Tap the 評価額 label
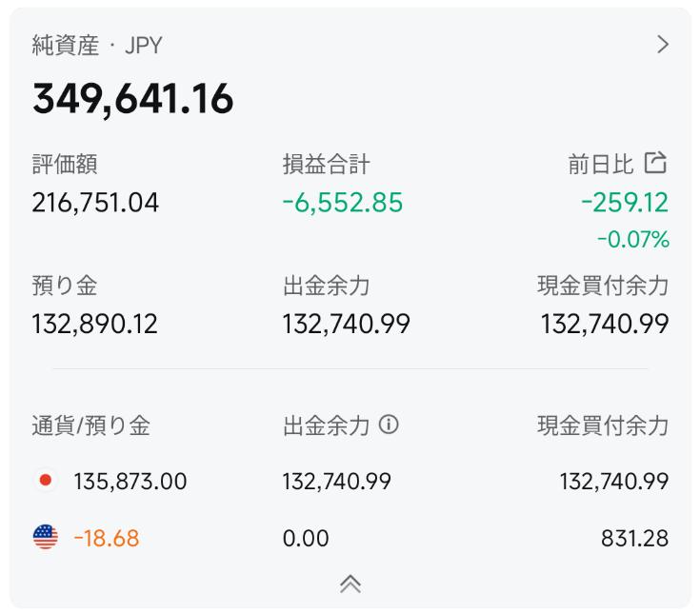The image size is (700, 613). tap(65, 164)
